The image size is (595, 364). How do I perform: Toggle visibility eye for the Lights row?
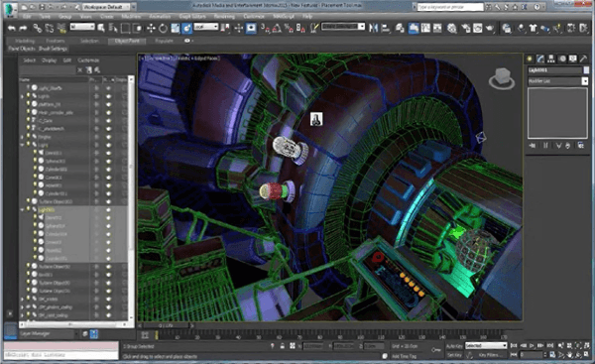[x=108, y=96]
